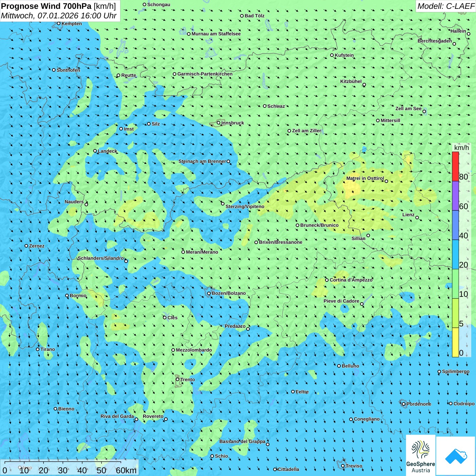Click the Berchtesgaden city label

coord(435,41)
